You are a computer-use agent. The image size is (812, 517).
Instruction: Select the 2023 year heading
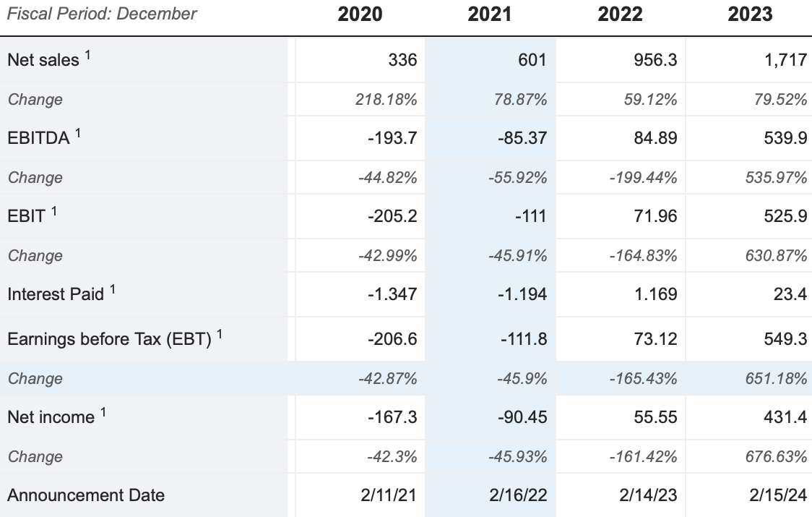tap(750, 14)
